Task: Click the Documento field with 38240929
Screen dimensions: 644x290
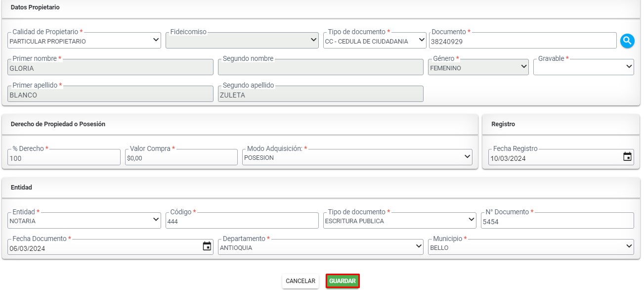Action: pos(523,41)
